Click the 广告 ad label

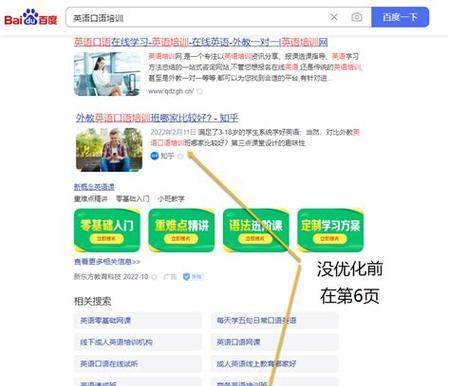point(170,277)
